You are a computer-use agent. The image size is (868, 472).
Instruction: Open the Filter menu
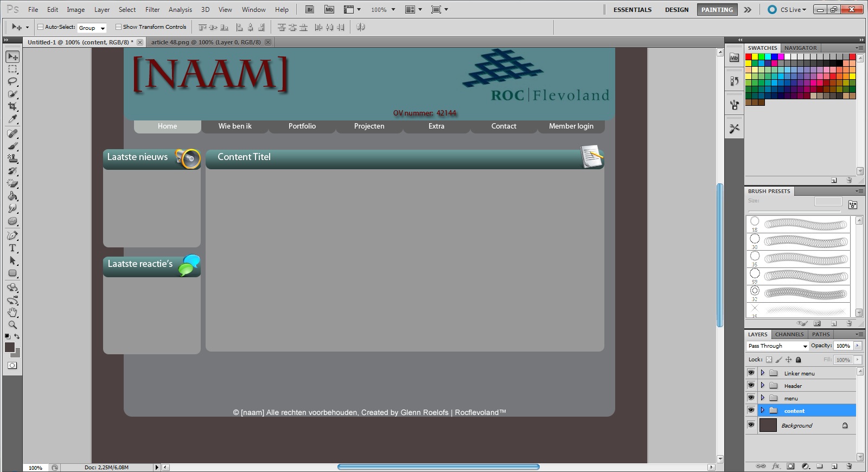152,9
